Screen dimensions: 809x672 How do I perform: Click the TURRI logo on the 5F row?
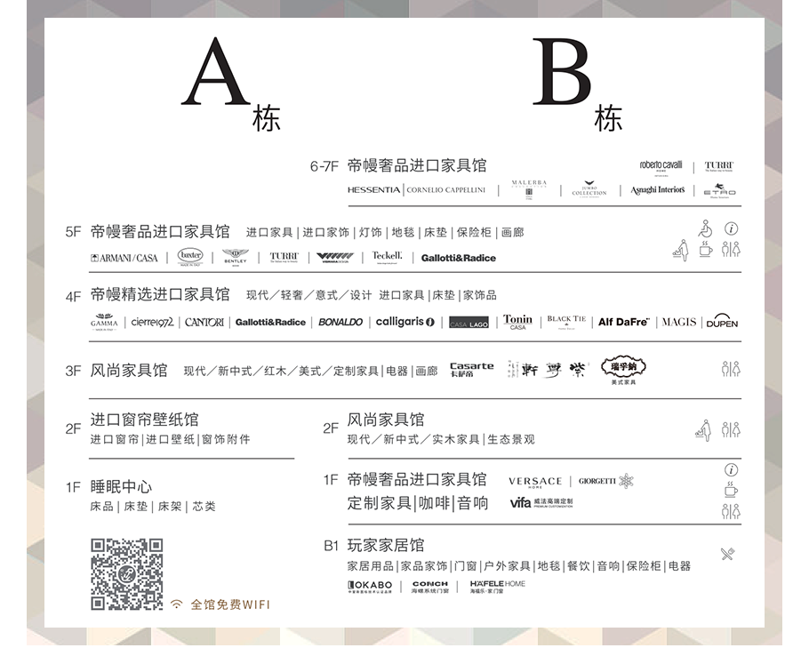tap(284, 257)
